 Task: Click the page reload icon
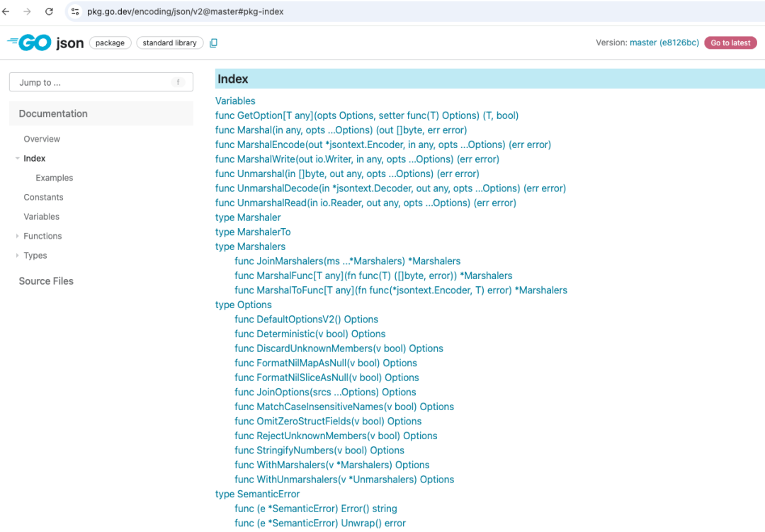click(48, 11)
